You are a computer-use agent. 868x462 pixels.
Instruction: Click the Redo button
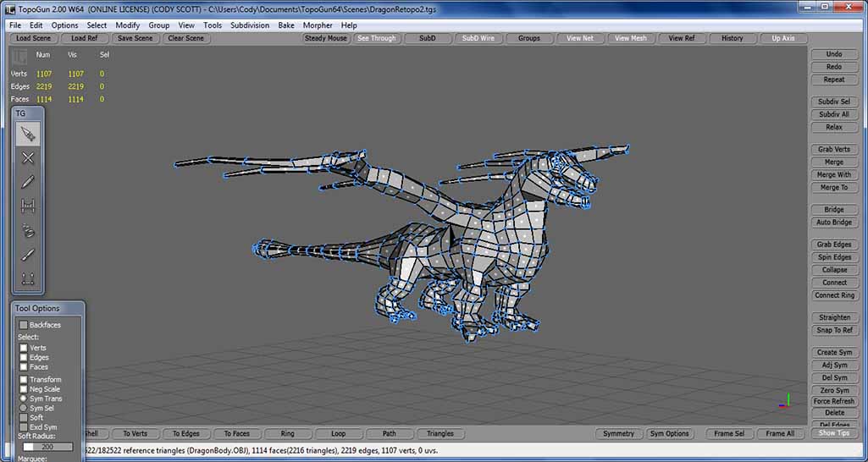(834, 67)
